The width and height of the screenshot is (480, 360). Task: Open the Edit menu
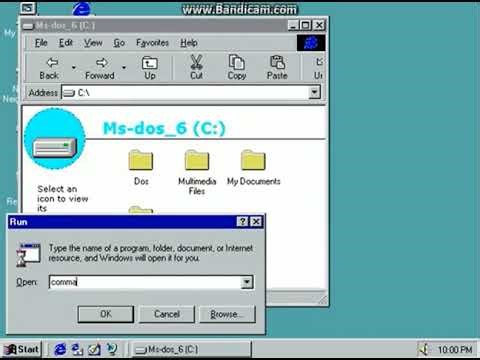66,43
